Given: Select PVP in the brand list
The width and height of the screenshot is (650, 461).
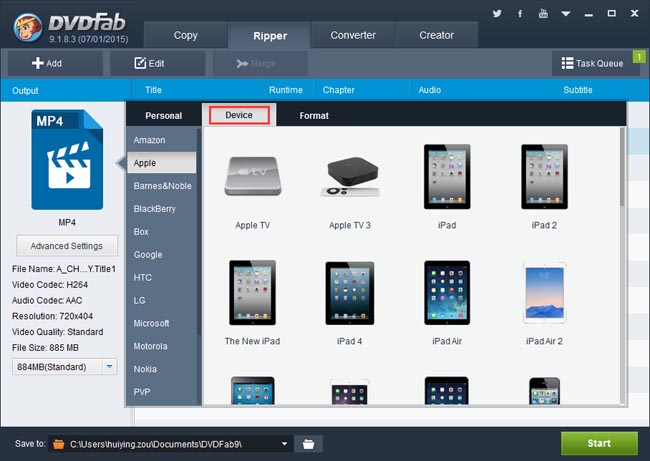Looking at the screenshot, I should (x=161, y=392).
